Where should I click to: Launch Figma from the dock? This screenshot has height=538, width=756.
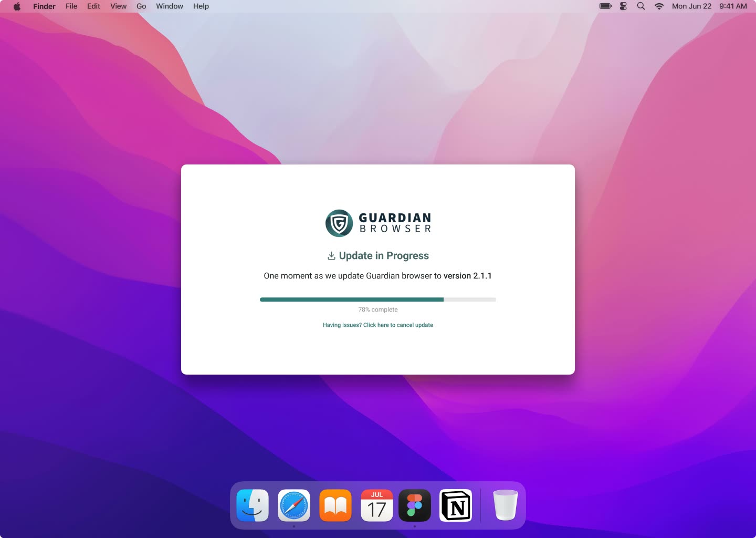[x=415, y=505]
